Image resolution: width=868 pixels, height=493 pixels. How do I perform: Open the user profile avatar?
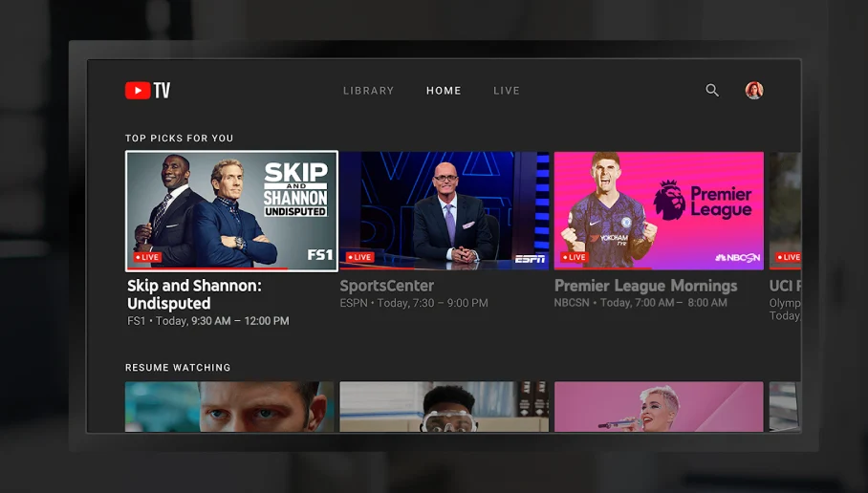[754, 90]
